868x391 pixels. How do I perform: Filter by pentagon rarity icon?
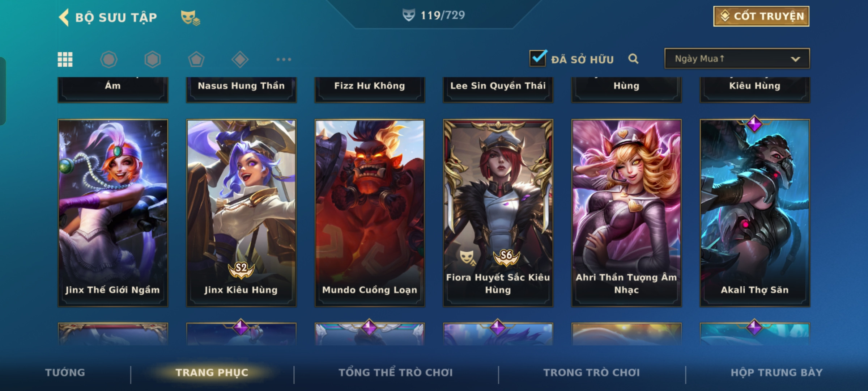point(196,59)
